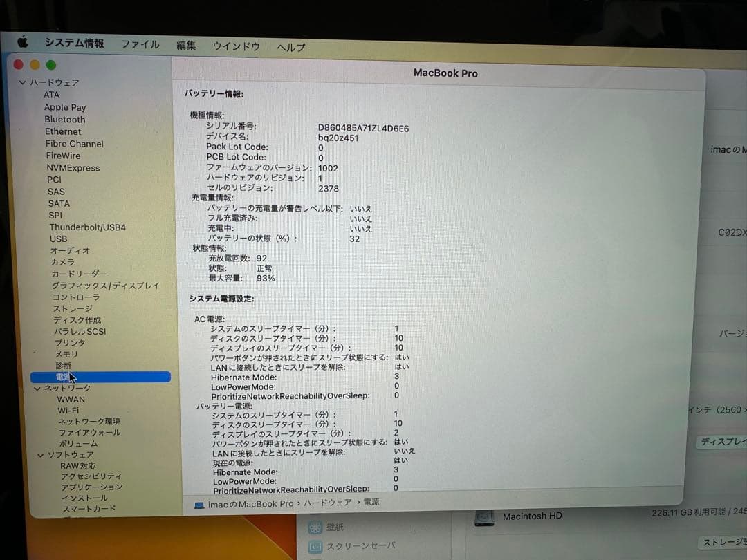Collapse the ネットワーク section in the sidebar
The width and height of the screenshot is (747, 560).
click(x=38, y=388)
